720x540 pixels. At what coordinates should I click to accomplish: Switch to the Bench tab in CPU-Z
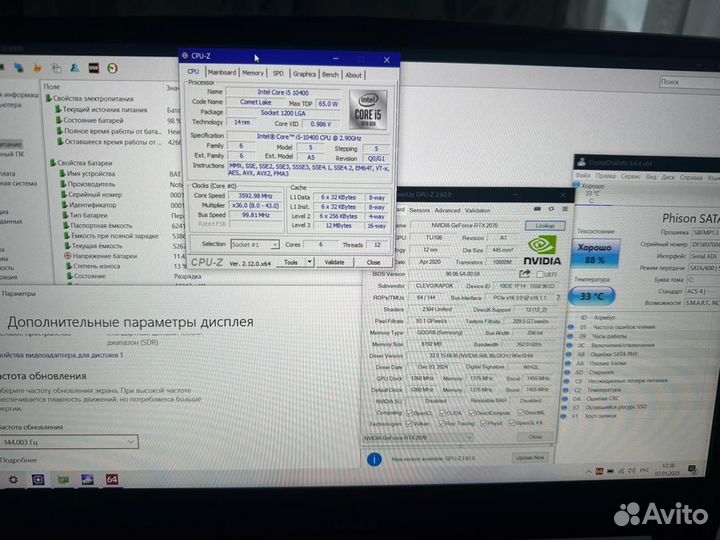pyautogui.click(x=330, y=74)
